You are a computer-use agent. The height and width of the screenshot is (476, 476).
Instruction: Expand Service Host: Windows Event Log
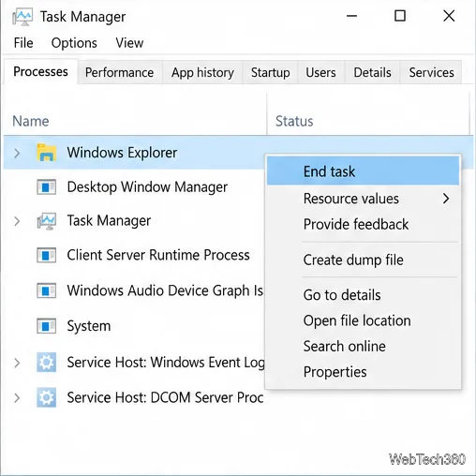[x=17, y=363]
